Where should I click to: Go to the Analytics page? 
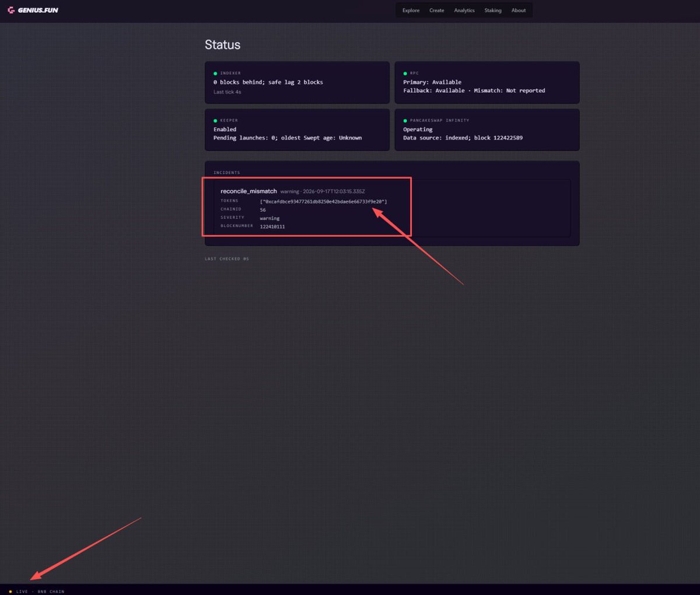464,10
